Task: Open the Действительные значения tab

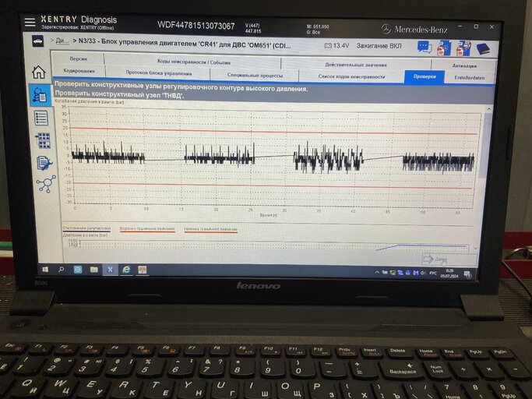Action: pyautogui.click(x=356, y=65)
